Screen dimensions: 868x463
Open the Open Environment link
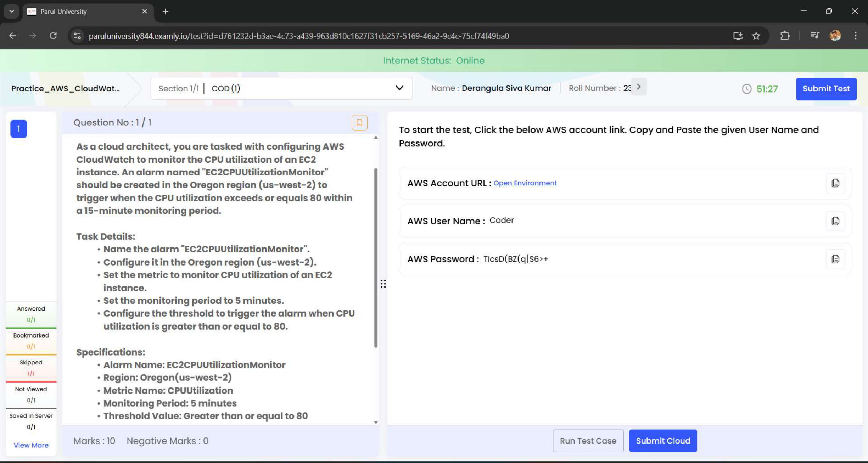pyautogui.click(x=525, y=183)
